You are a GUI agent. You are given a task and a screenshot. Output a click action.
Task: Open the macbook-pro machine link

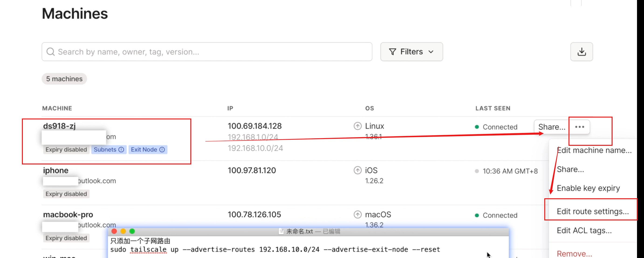(x=68, y=214)
